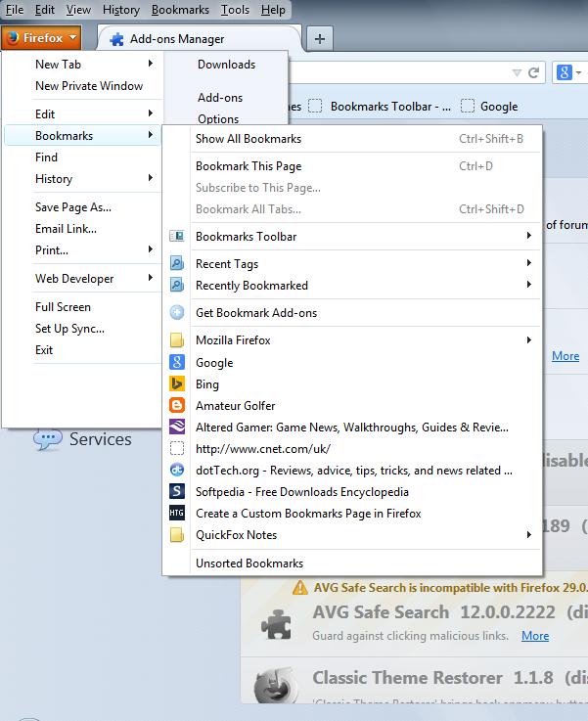This screenshot has width=588, height=721.
Task: Choose New Private Window
Action: [83, 86]
